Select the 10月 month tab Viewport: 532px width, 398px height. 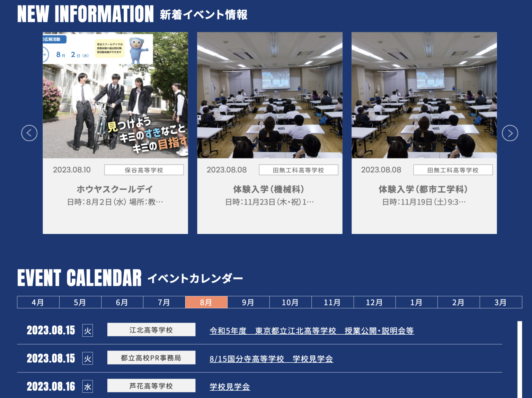coord(291,302)
